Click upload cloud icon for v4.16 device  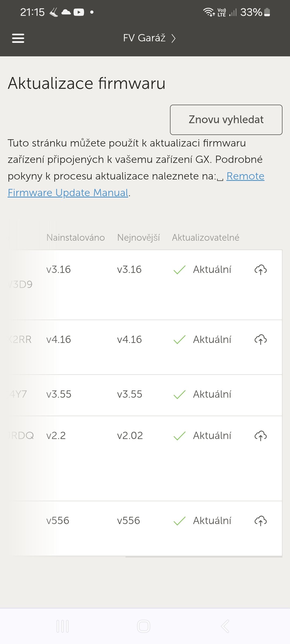260,340
